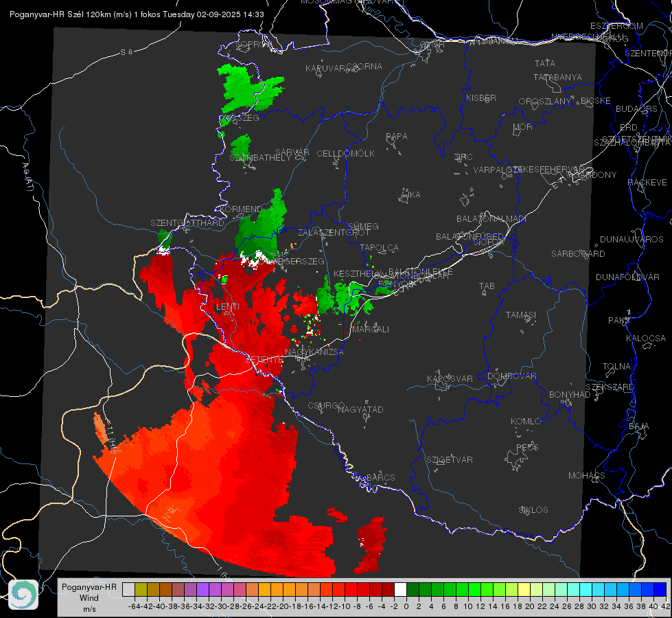Click the legend unit 'm/s'
672x618 pixels.
click(89, 609)
